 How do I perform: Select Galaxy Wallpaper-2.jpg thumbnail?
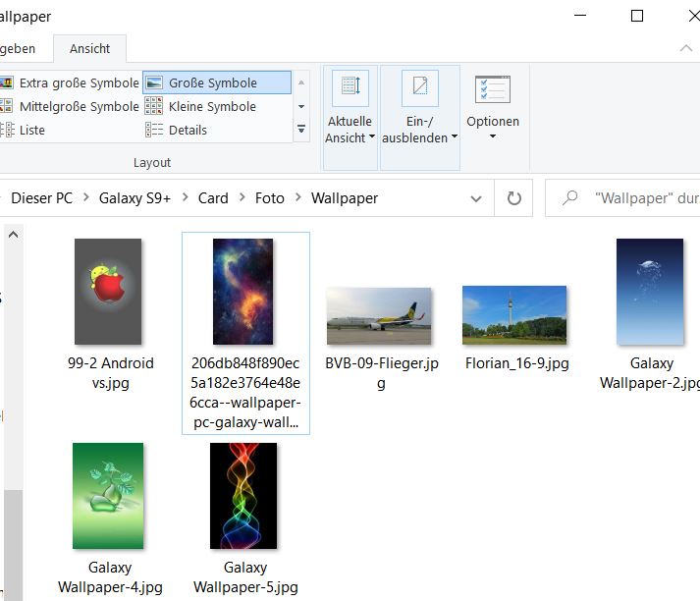click(x=650, y=292)
